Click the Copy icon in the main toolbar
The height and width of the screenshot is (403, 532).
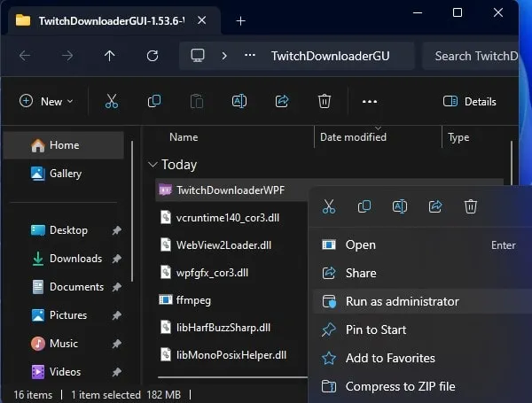[x=154, y=101]
